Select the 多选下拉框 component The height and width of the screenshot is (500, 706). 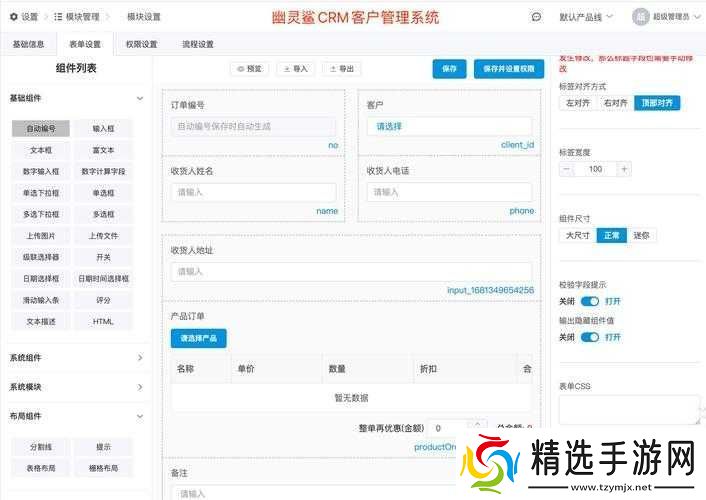point(41,214)
